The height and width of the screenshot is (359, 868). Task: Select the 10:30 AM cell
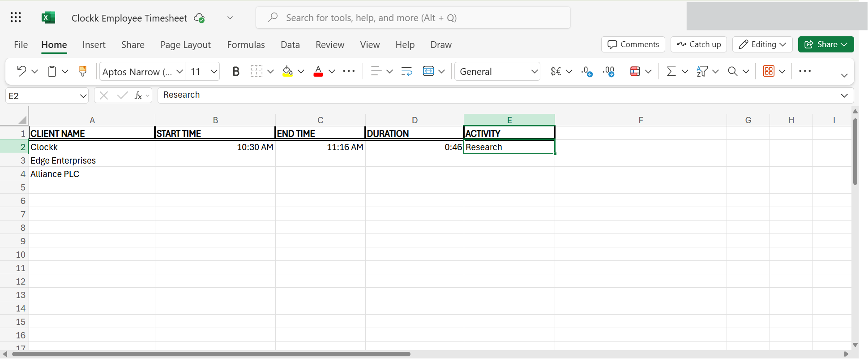point(215,147)
